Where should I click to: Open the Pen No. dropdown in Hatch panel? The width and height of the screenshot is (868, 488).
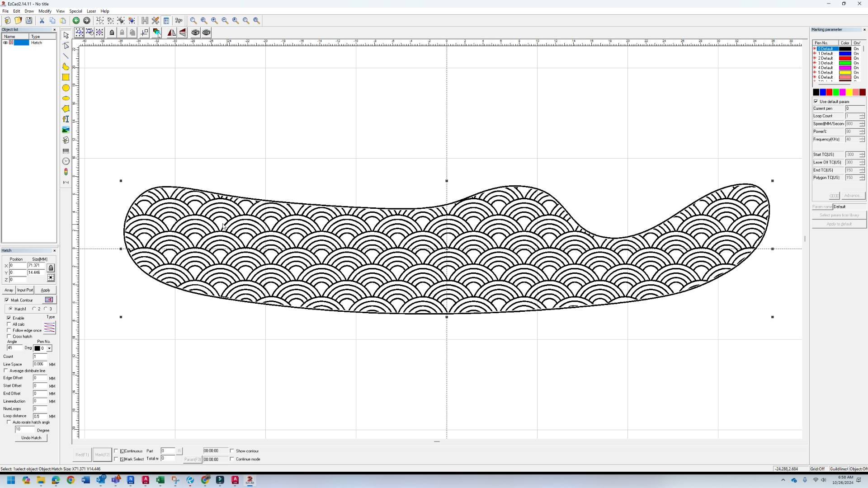pyautogui.click(x=49, y=348)
